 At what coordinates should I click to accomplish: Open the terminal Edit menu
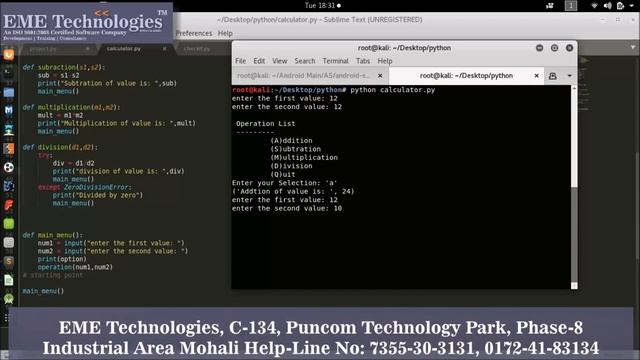259,61
